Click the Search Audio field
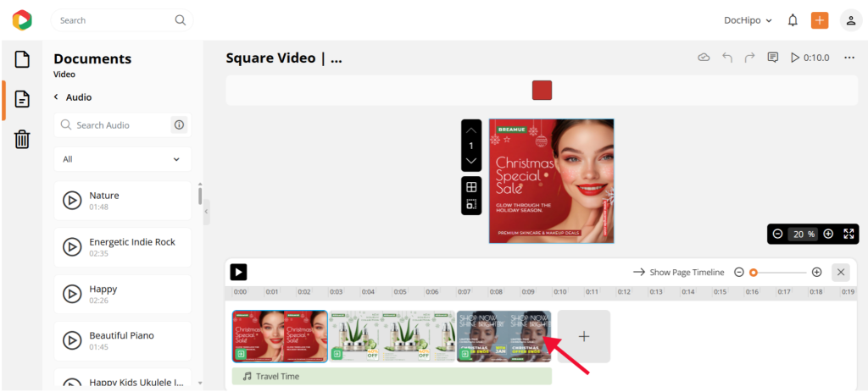868x392 pixels. coord(120,125)
